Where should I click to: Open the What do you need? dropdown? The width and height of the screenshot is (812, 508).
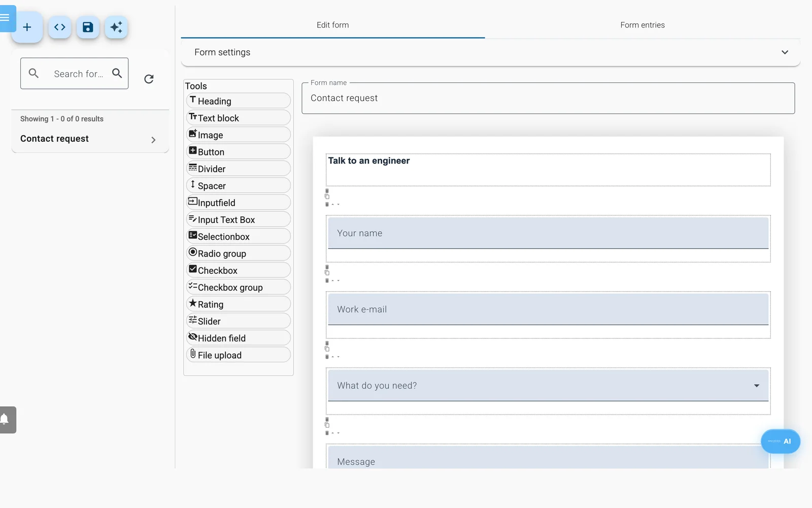coord(548,386)
